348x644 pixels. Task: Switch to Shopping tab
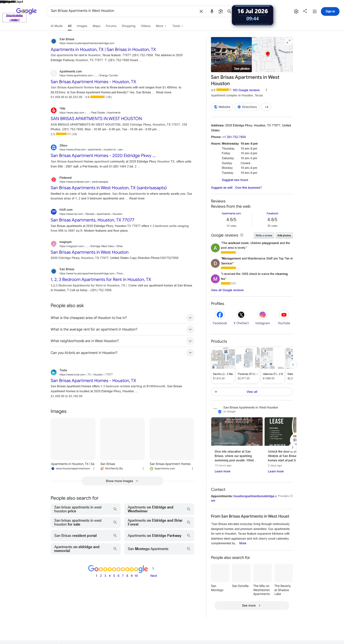(128, 26)
